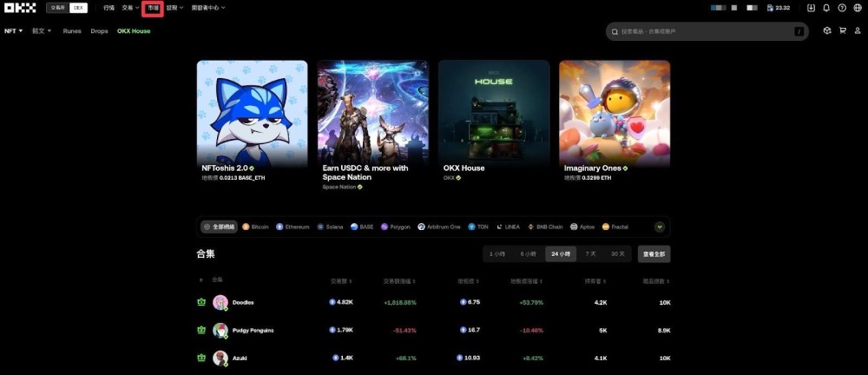Screen dimensions: 868x375
Task: Open the Runes tab
Action: (72, 31)
